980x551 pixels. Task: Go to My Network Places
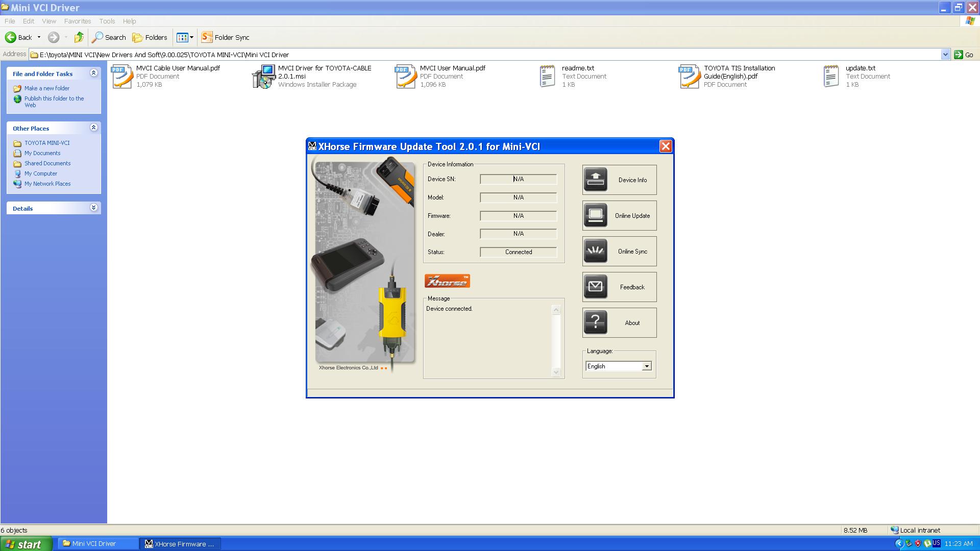point(47,184)
